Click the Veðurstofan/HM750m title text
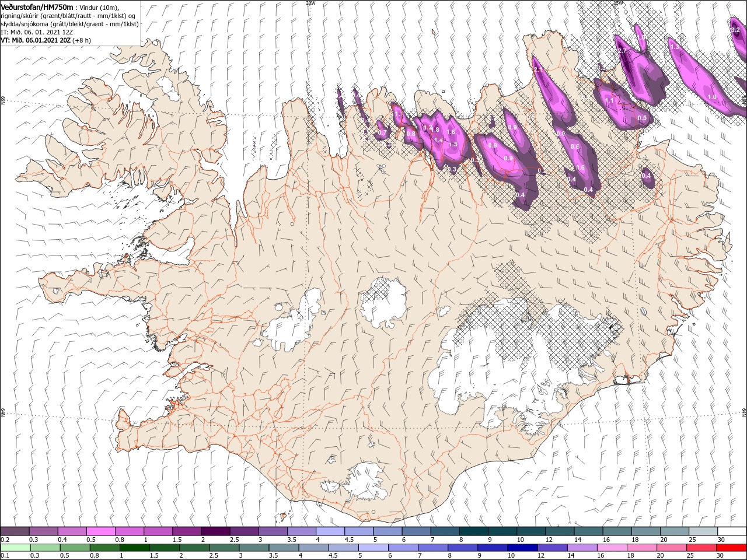The image size is (747, 560). (x=37, y=6)
